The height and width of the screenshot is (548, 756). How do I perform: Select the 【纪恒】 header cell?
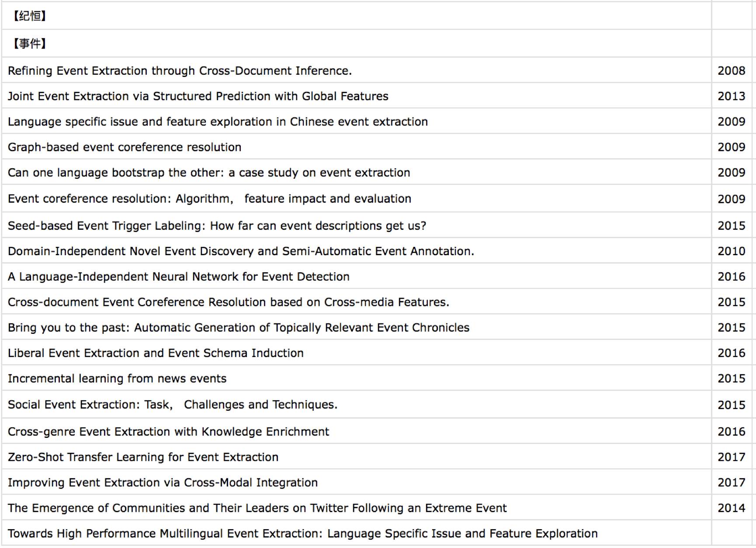point(357,16)
